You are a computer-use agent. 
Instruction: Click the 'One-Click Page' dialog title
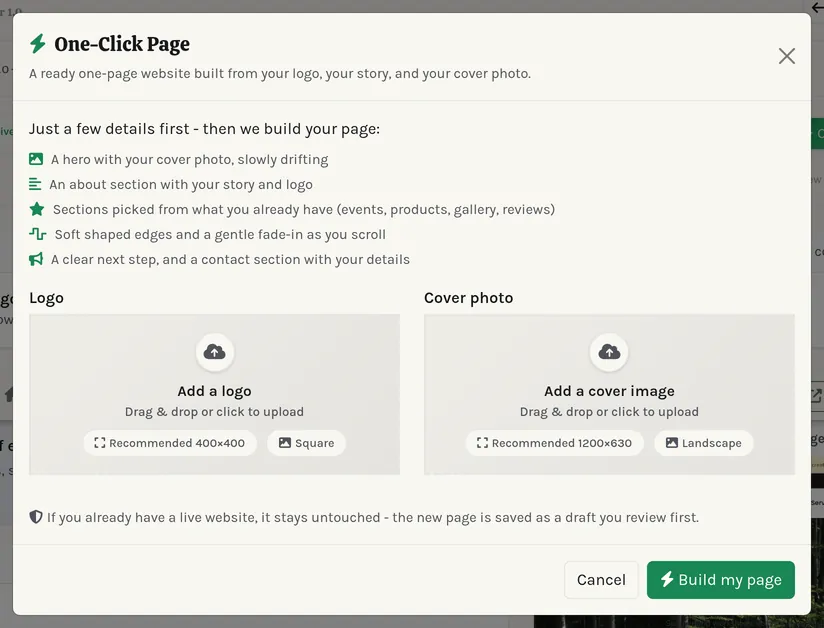pyautogui.click(x=122, y=44)
